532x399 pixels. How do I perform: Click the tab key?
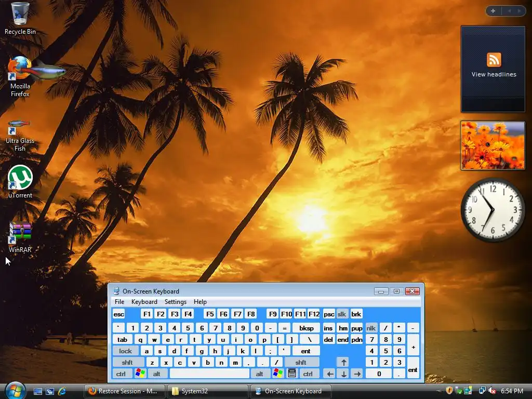(123, 339)
